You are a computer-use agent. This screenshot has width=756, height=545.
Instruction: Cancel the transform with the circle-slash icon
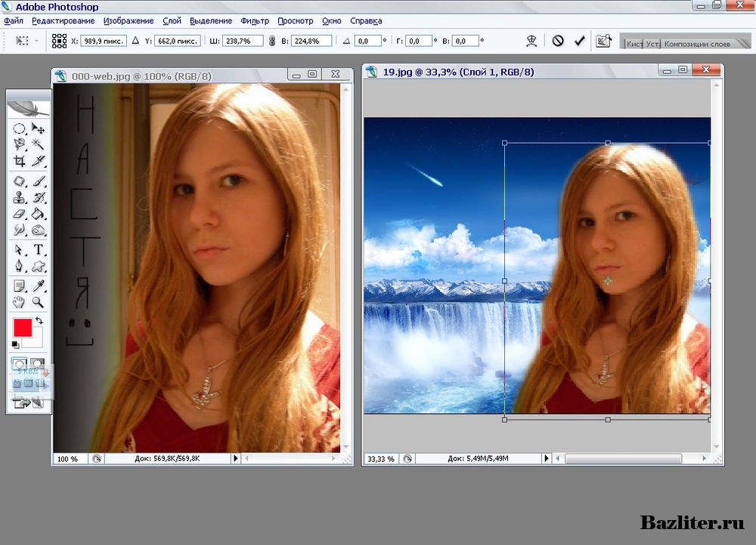click(x=558, y=41)
